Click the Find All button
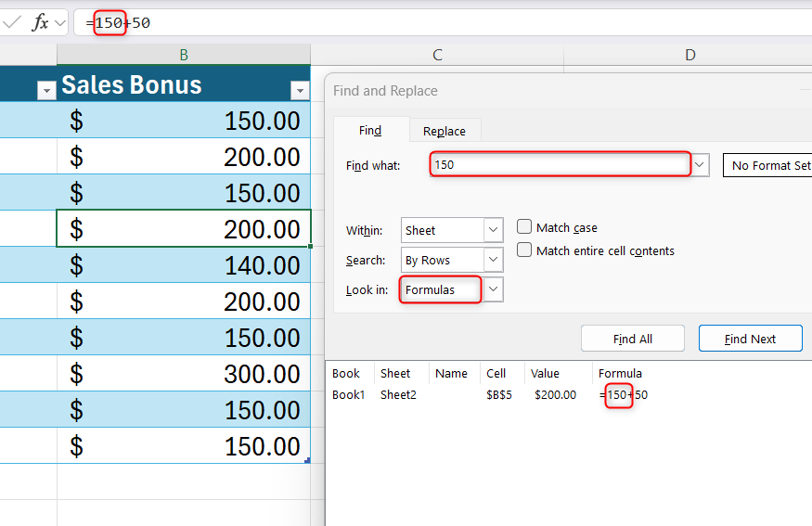 coord(632,339)
